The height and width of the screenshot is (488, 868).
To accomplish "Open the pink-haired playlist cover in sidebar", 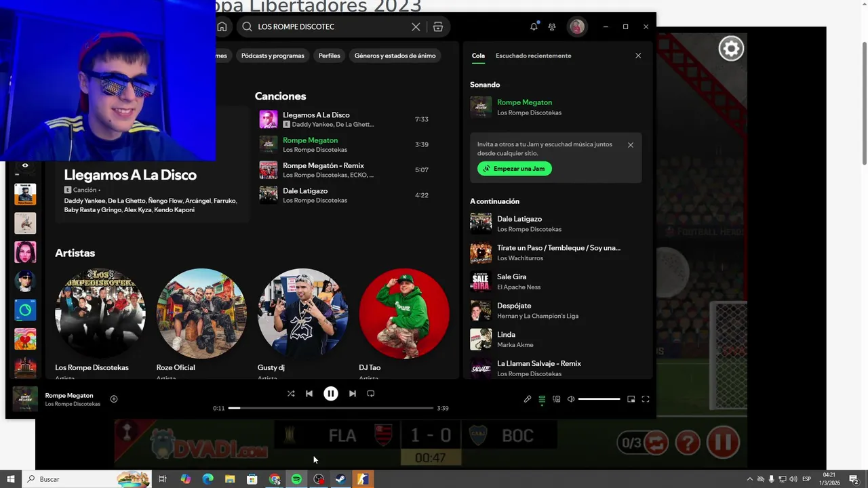I will coord(25,252).
